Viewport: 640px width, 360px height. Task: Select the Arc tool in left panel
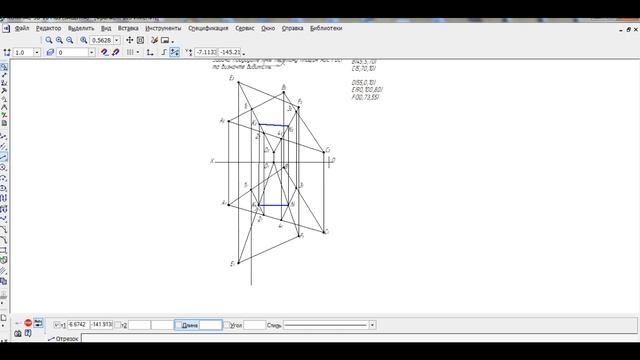pos(4,178)
